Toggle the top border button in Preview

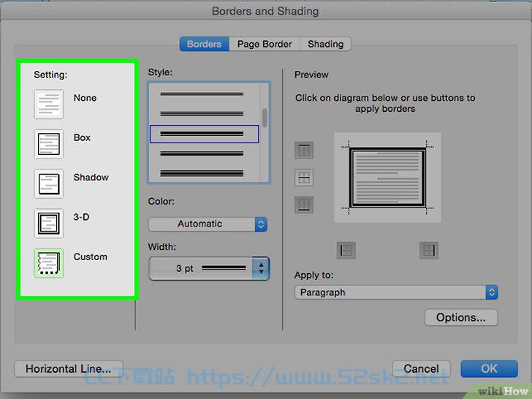[304, 150]
